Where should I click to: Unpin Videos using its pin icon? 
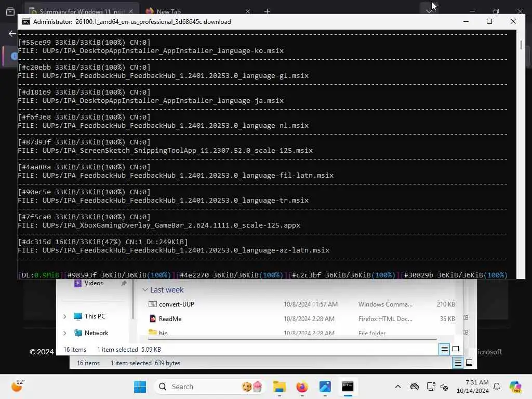pos(124,283)
